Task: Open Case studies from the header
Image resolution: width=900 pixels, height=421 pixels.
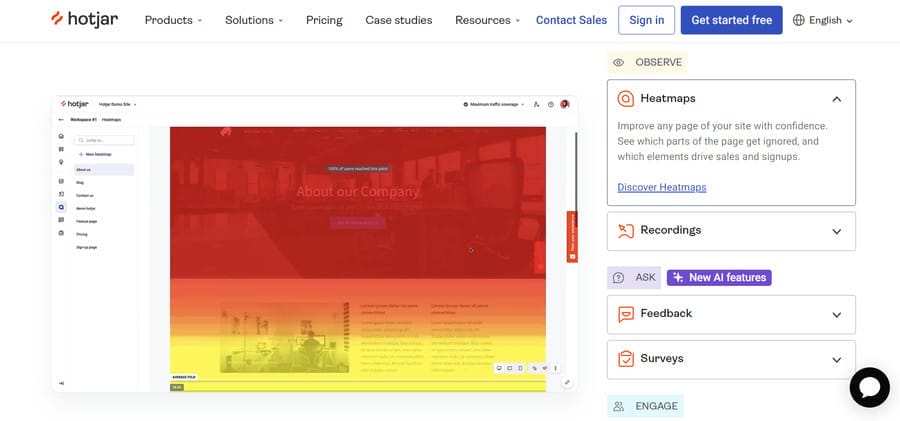Action: (x=399, y=20)
